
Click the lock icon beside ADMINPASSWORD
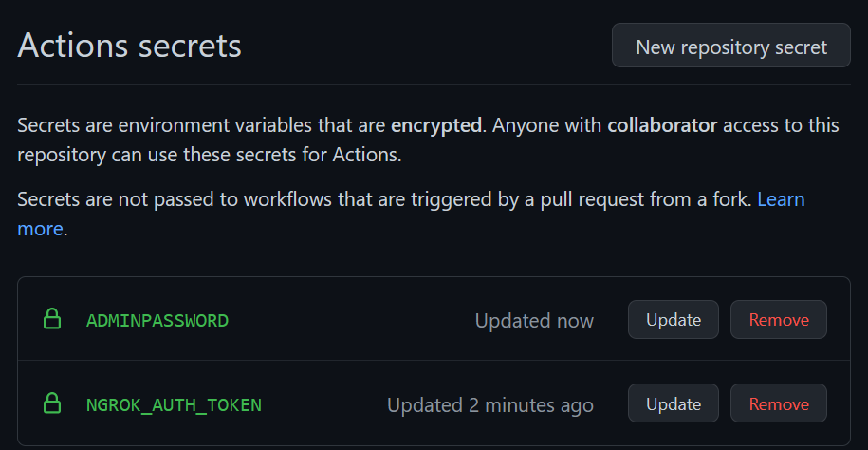point(53,320)
